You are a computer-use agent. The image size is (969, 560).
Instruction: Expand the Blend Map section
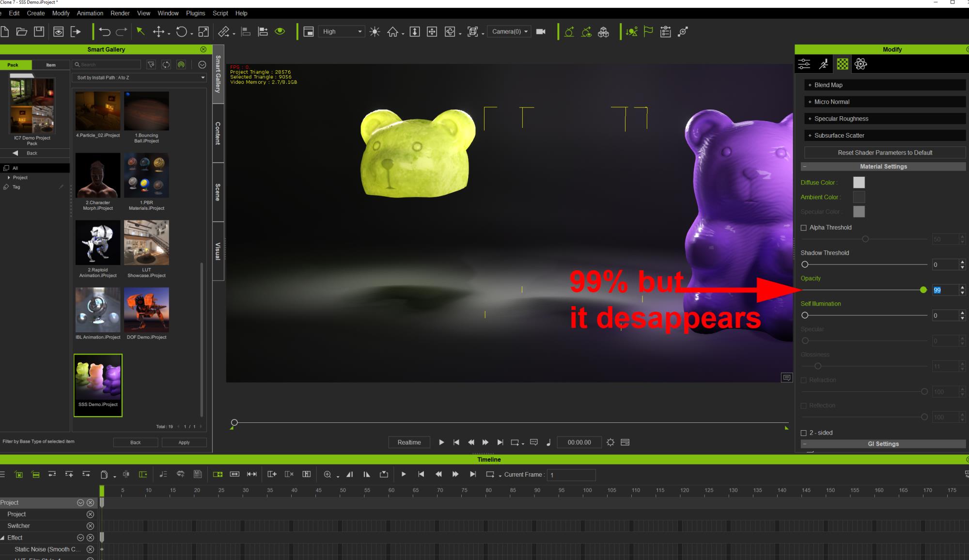click(x=885, y=85)
